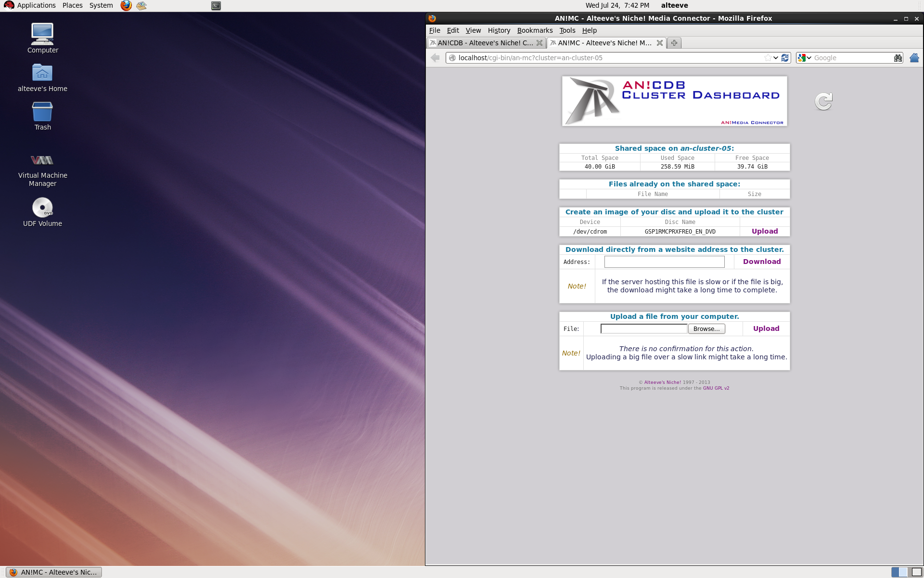This screenshot has height=578, width=924.
Task: Click Upload for the /dev/cdrom disc
Action: 764,231
